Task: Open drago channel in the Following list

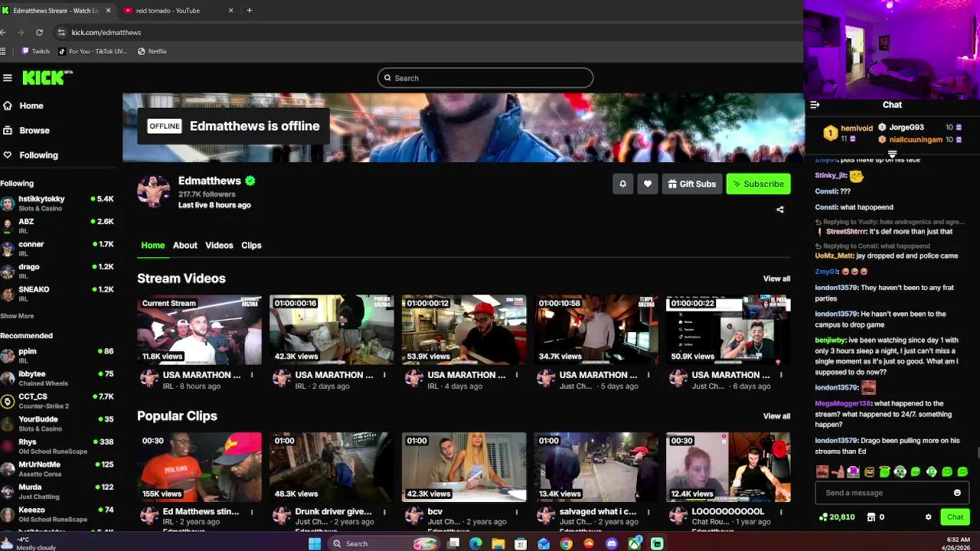Action: [x=57, y=271]
